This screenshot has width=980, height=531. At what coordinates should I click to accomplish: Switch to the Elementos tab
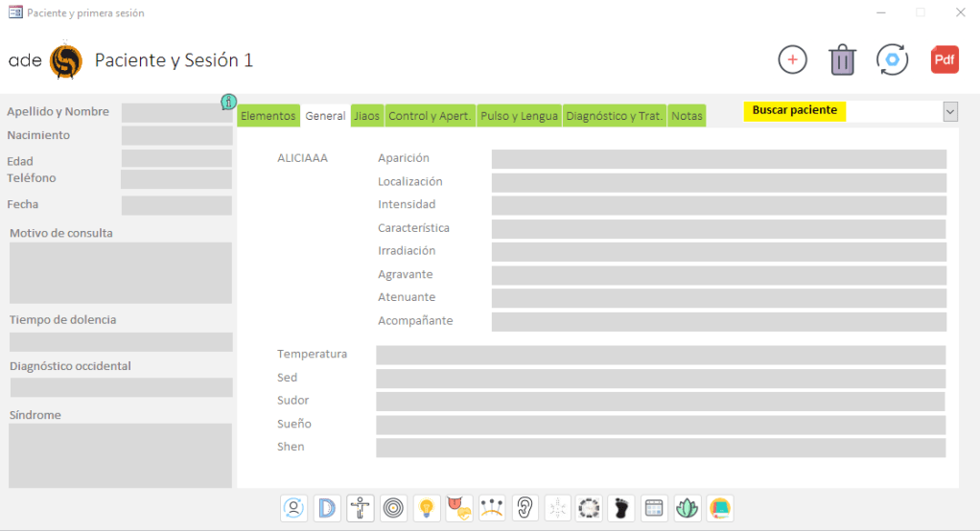pyautogui.click(x=268, y=116)
